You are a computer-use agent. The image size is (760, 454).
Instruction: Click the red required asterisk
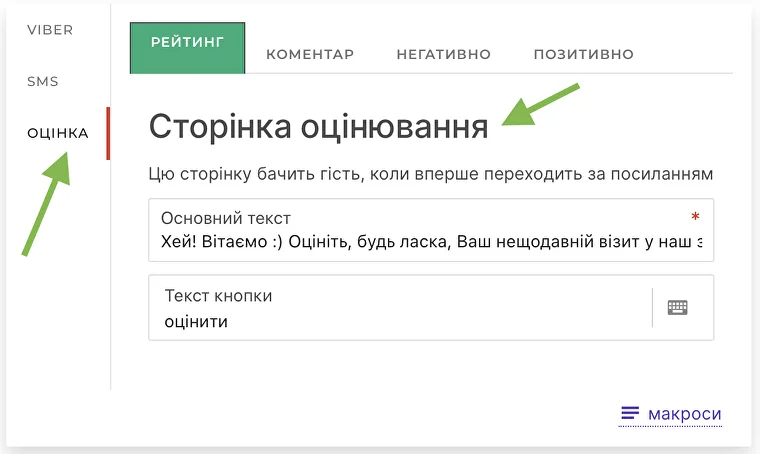[x=695, y=217]
